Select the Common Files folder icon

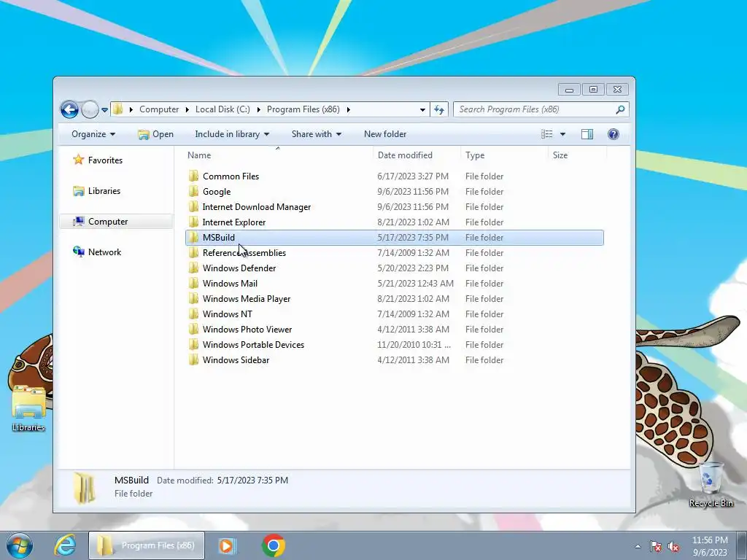pyautogui.click(x=193, y=176)
